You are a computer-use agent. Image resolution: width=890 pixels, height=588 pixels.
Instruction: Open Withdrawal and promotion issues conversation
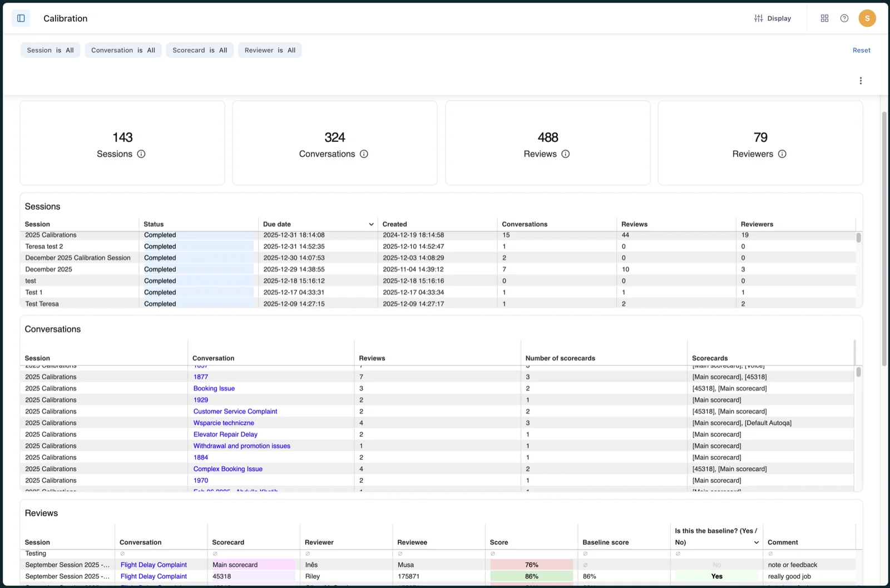click(242, 446)
